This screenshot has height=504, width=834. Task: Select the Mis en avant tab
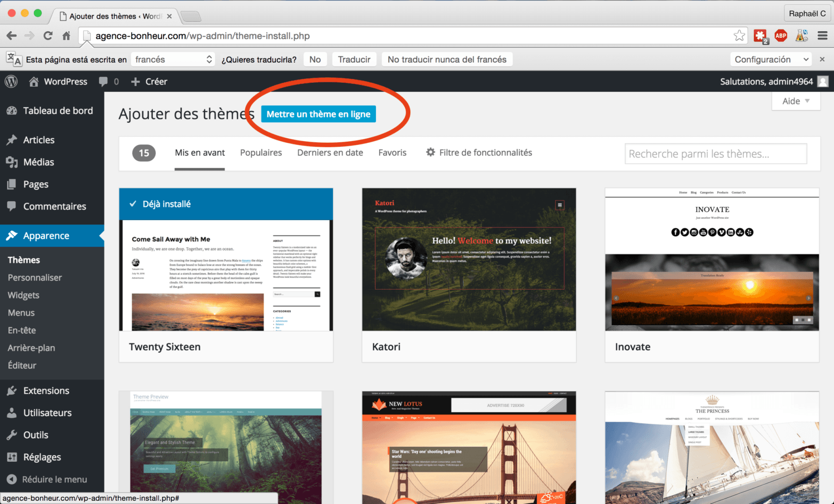click(x=200, y=153)
